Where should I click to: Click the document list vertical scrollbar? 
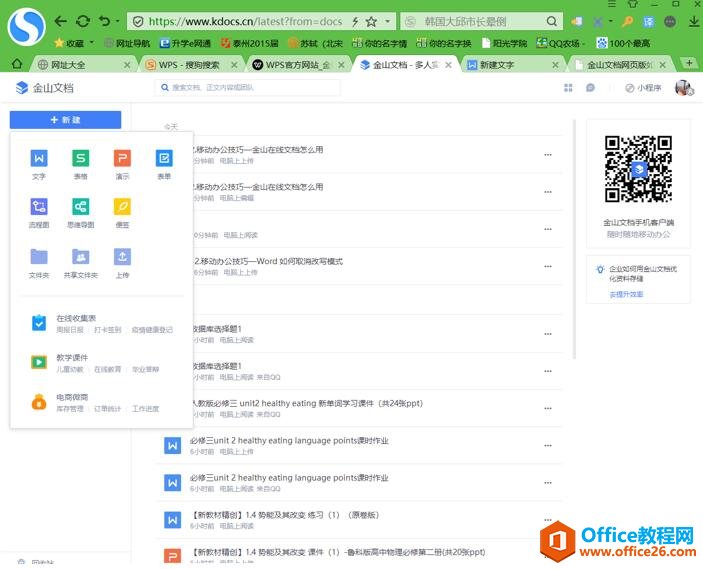574,239
